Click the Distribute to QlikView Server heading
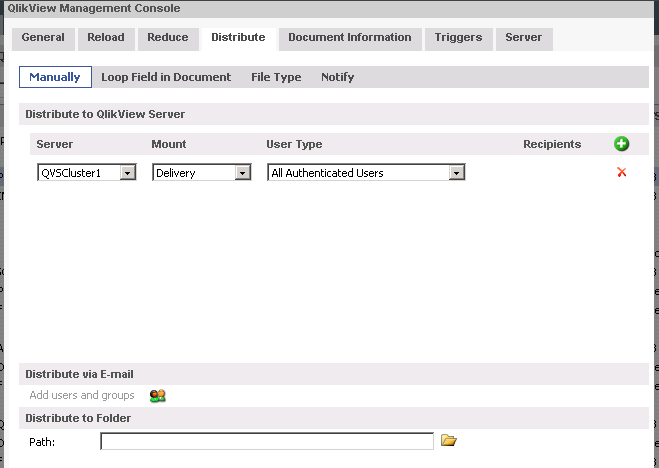This screenshot has height=468, width=659. tap(105, 114)
